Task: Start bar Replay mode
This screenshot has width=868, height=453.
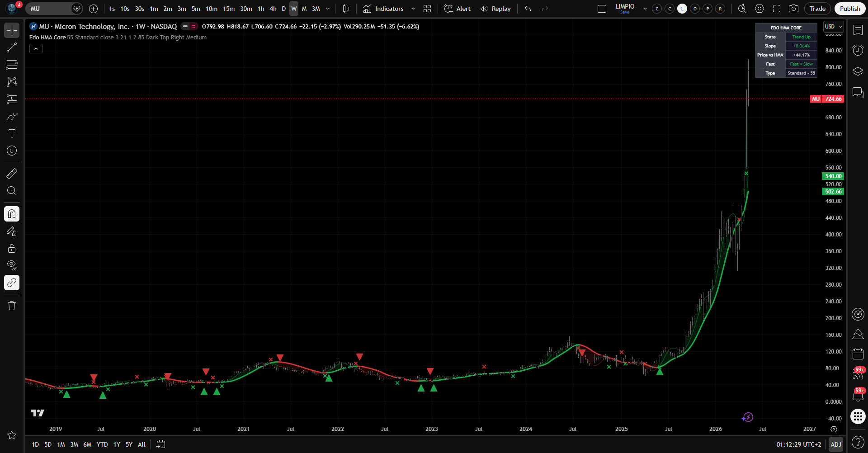Action: pyautogui.click(x=495, y=9)
